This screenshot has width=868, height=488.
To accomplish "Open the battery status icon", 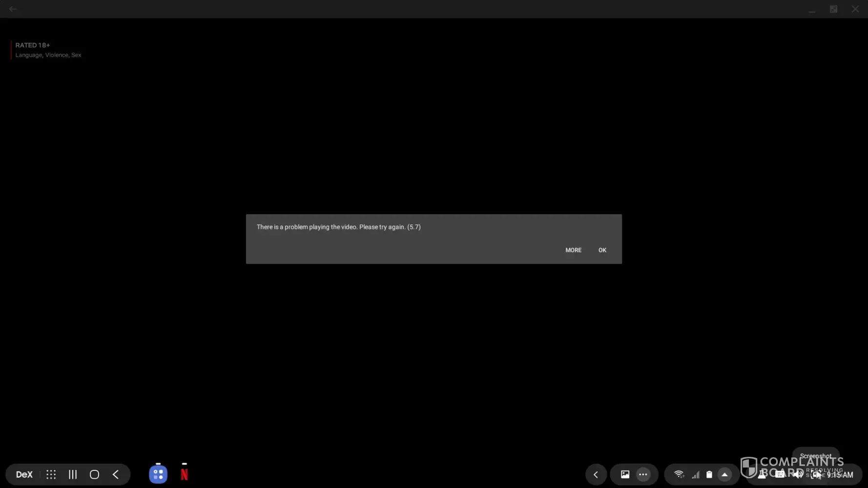I will click(x=709, y=474).
